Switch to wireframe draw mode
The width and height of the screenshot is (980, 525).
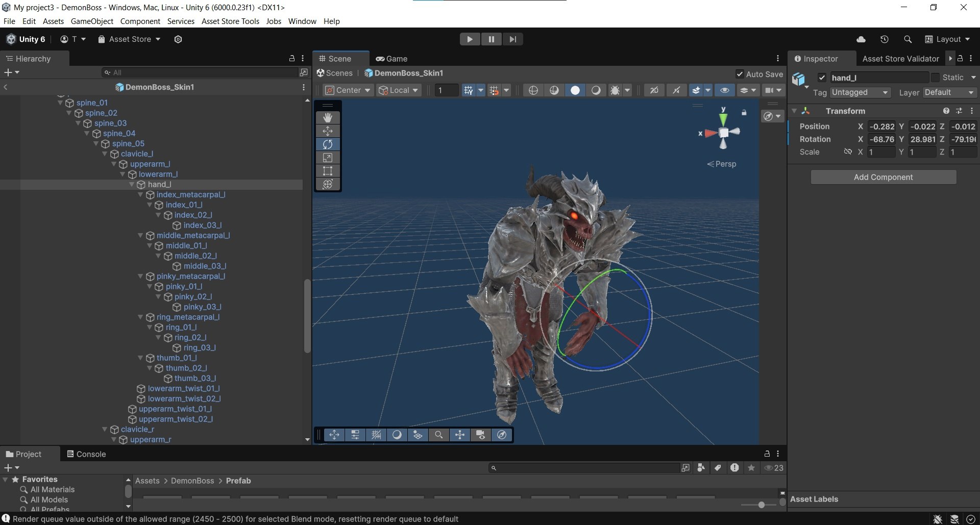[x=533, y=90]
